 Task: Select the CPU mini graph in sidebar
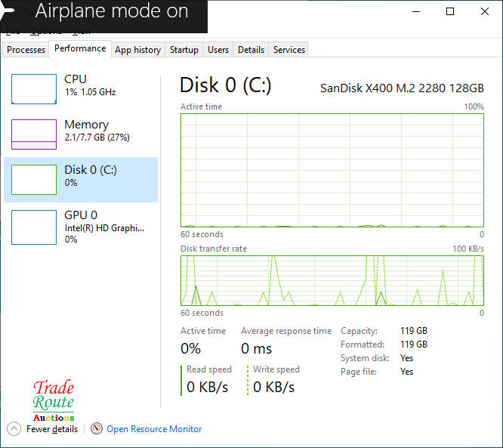[x=34, y=89]
